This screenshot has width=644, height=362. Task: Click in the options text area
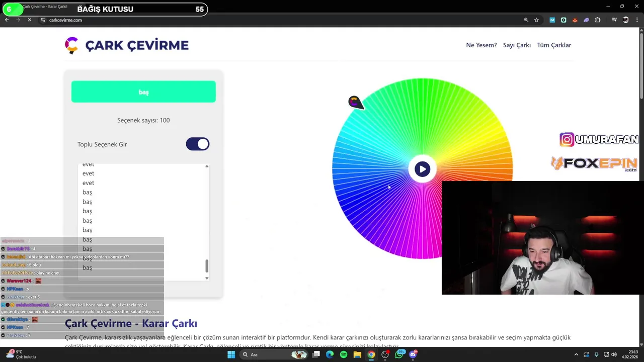[143, 222]
